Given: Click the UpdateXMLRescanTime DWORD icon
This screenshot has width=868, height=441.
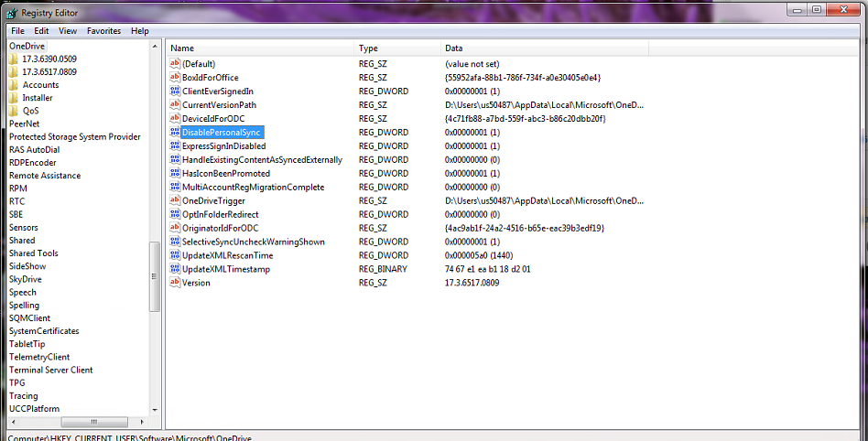Looking at the screenshot, I should (x=175, y=255).
